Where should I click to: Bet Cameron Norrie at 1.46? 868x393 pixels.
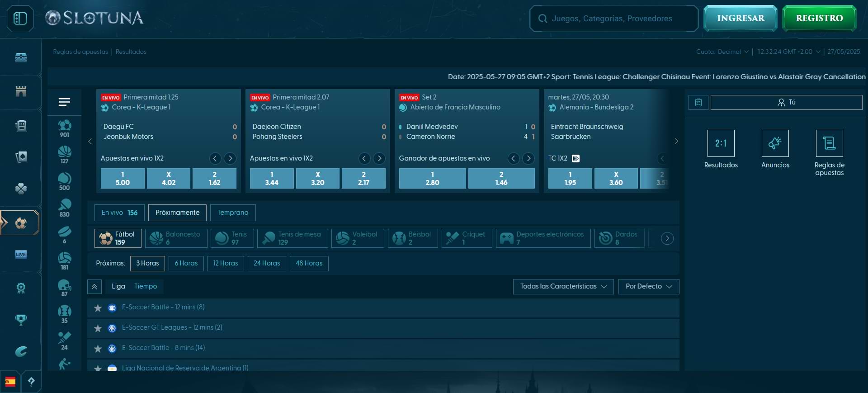click(x=501, y=178)
